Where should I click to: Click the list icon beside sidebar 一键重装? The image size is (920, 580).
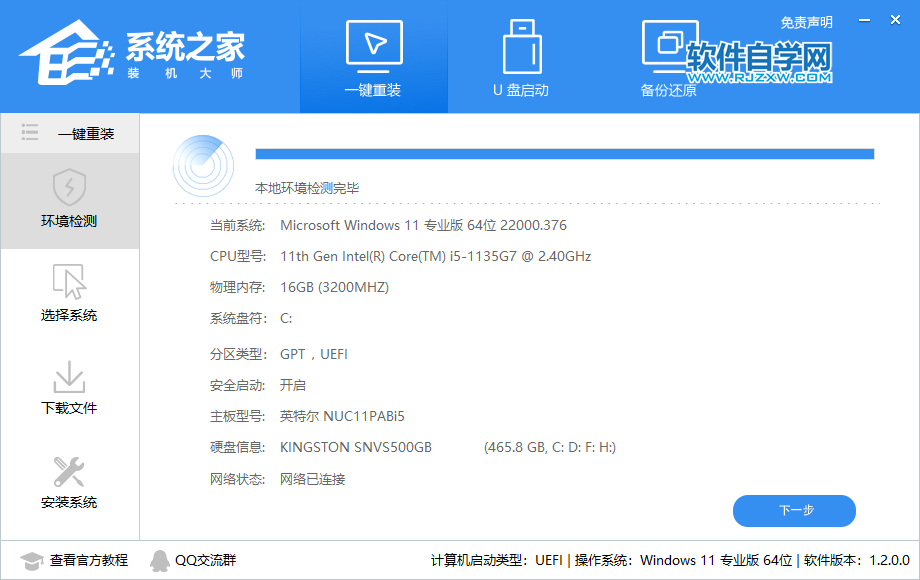(x=30, y=133)
